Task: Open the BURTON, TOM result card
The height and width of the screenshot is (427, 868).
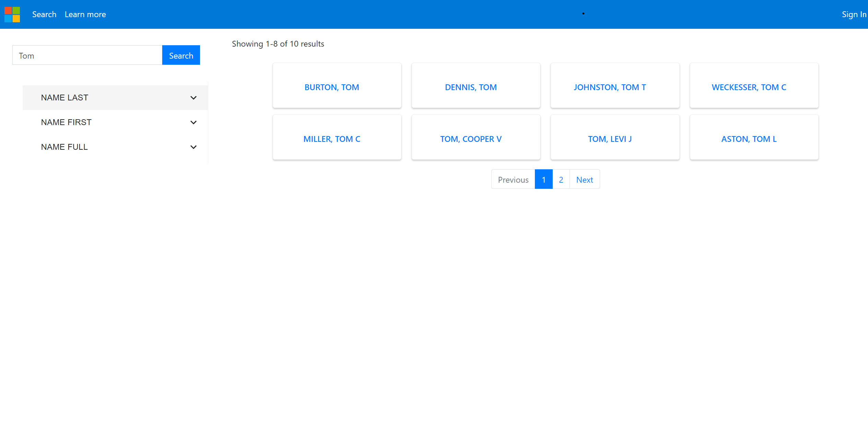Action: [331, 87]
